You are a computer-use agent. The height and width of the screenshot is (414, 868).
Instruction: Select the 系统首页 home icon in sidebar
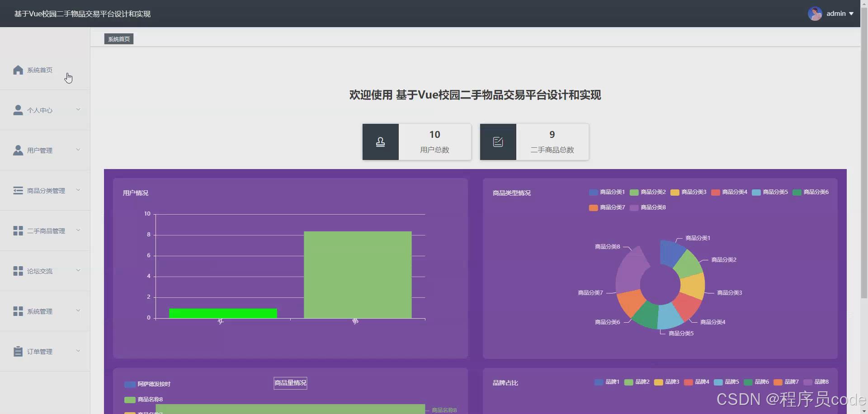18,70
